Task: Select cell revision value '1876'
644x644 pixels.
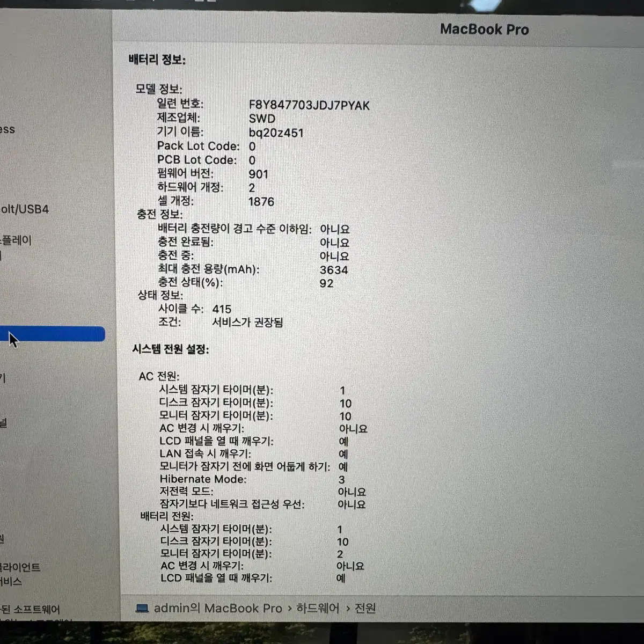Action: (x=261, y=202)
